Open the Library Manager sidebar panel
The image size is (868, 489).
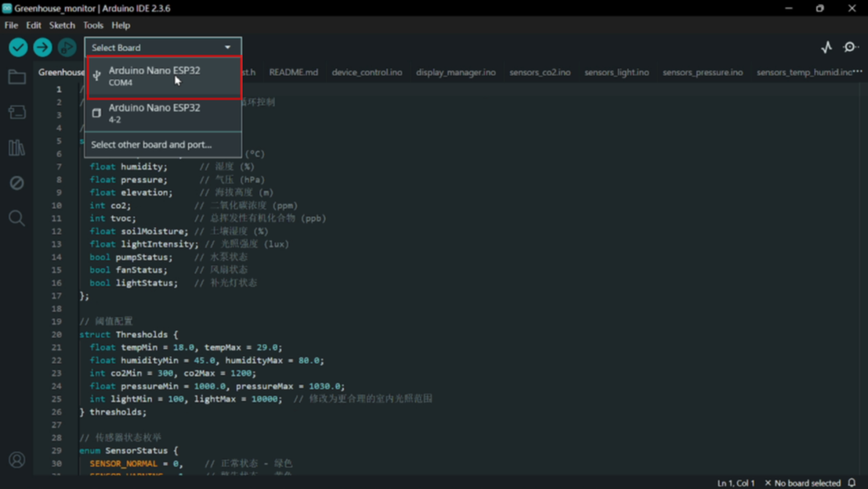tap(16, 147)
